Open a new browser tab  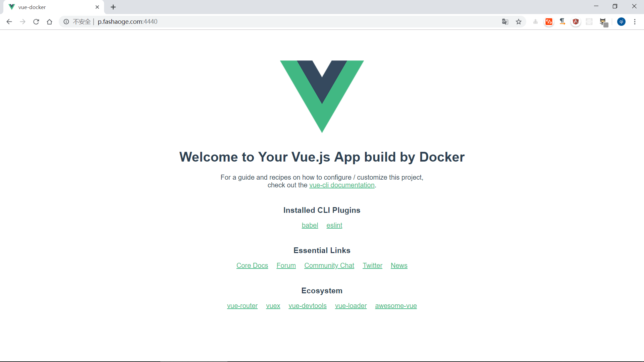point(113,7)
